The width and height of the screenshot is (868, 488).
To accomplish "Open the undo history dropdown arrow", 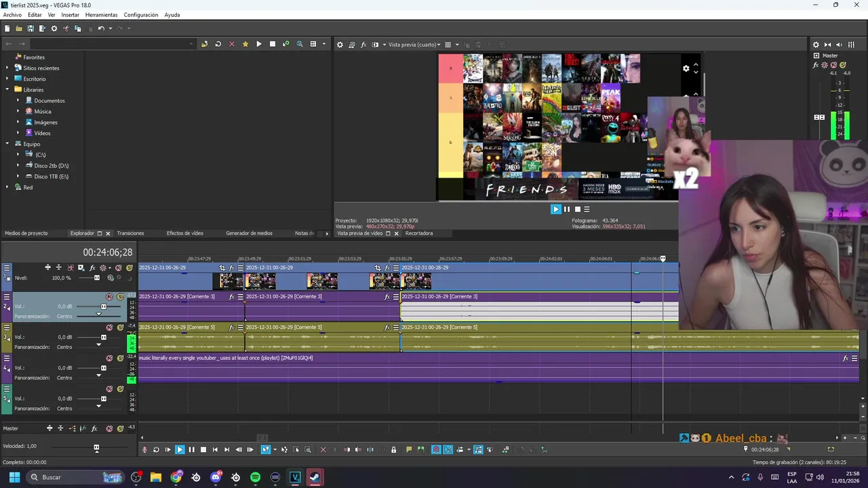I will (109, 28).
